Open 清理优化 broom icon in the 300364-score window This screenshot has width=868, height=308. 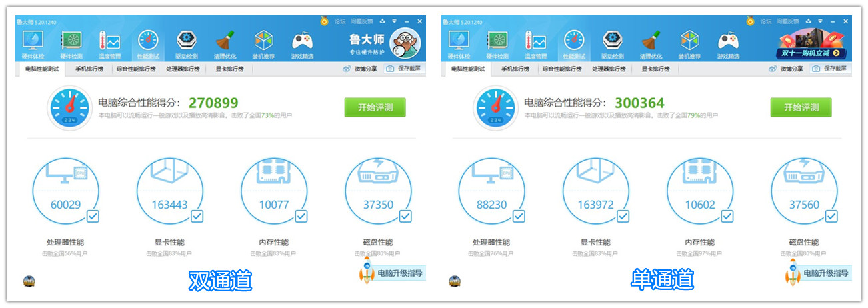point(651,41)
